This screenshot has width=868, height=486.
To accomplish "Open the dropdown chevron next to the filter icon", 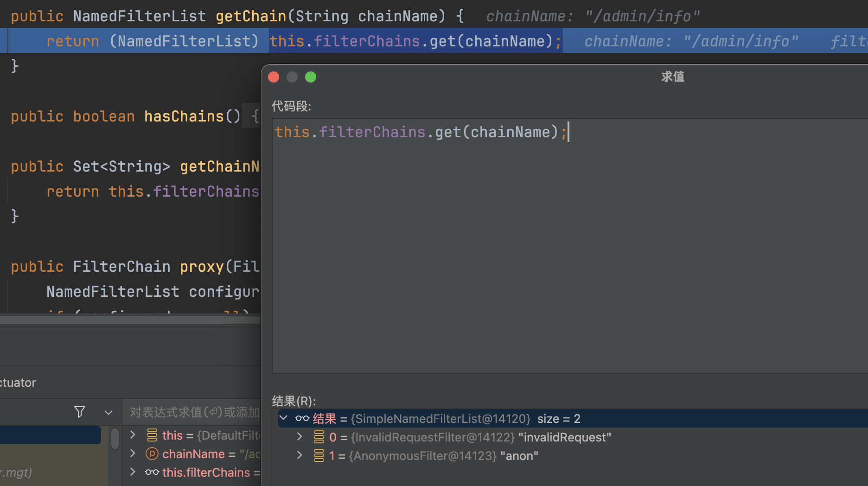I will pos(108,412).
